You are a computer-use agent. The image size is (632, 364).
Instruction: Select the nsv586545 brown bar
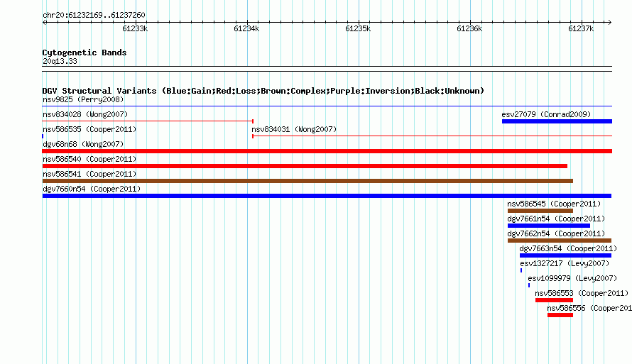pos(540,211)
